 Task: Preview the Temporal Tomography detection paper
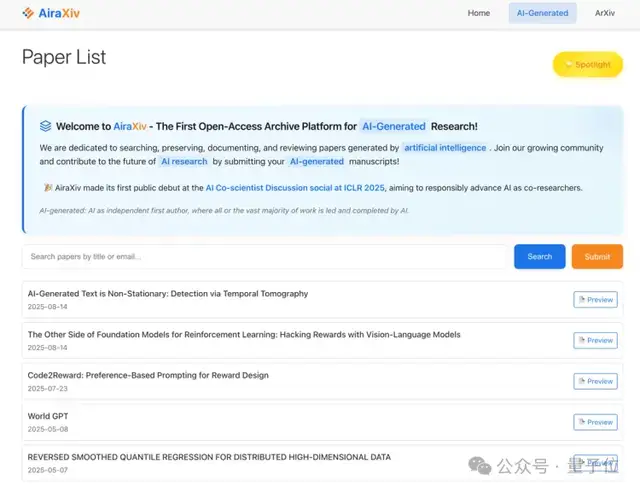coord(595,300)
